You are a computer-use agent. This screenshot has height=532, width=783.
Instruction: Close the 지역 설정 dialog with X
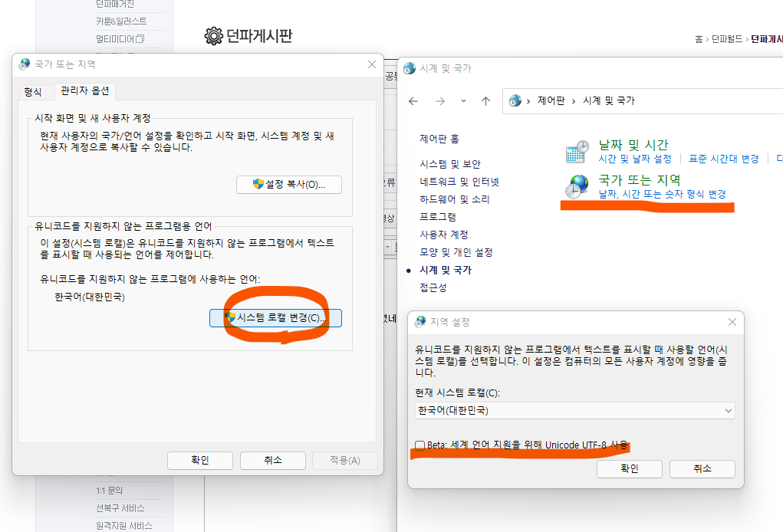731,322
